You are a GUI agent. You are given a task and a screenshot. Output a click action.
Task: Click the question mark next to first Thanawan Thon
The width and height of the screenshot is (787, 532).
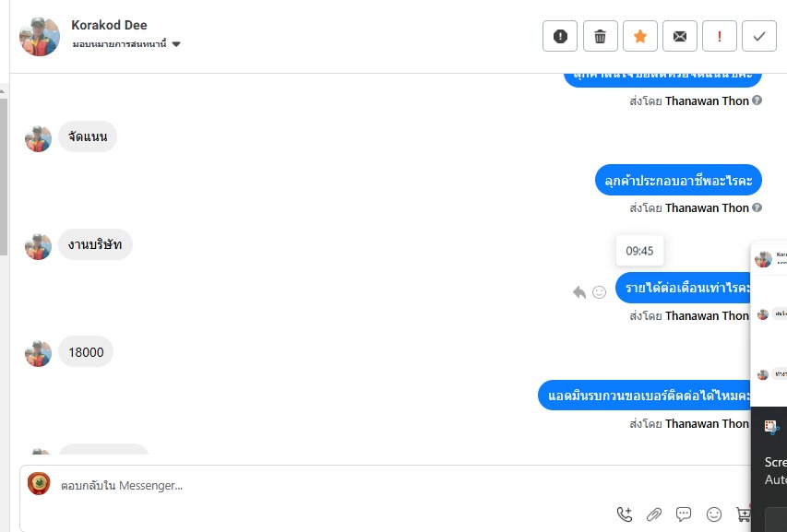[757, 100]
